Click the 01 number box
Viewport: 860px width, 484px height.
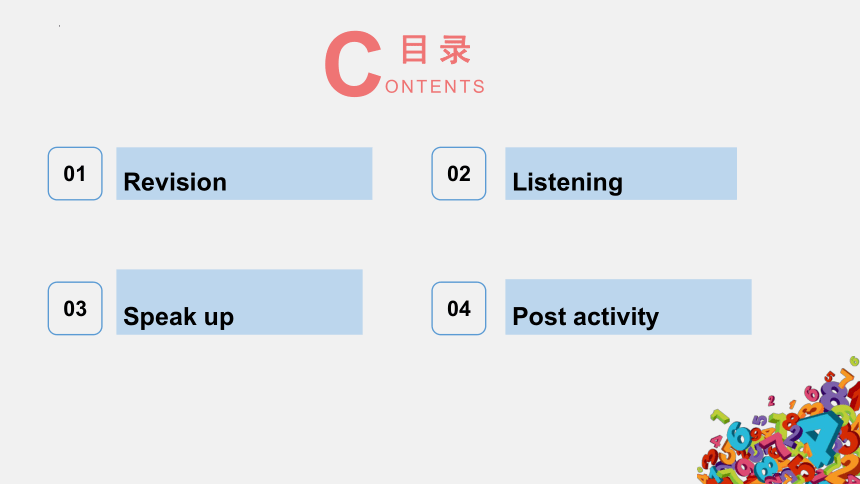click(75, 173)
